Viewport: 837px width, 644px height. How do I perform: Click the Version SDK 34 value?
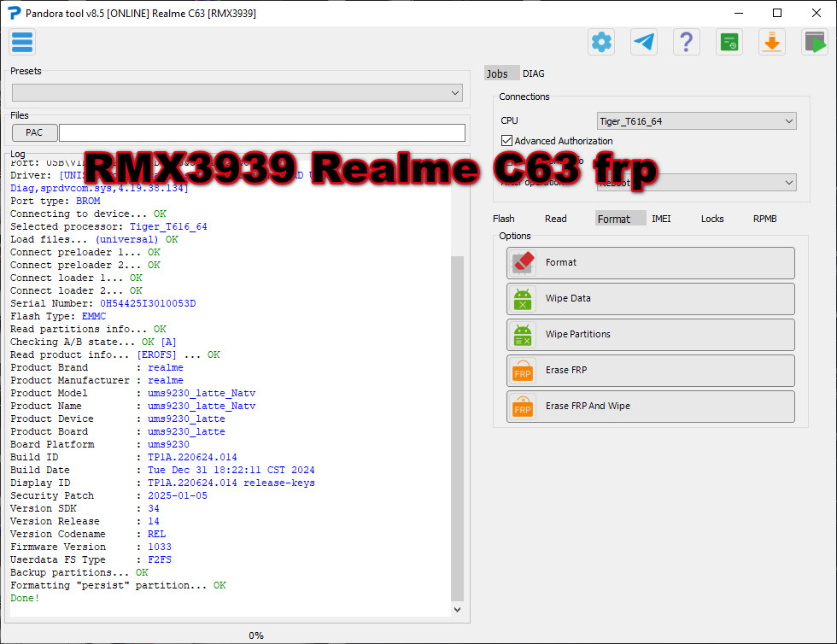point(153,508)
